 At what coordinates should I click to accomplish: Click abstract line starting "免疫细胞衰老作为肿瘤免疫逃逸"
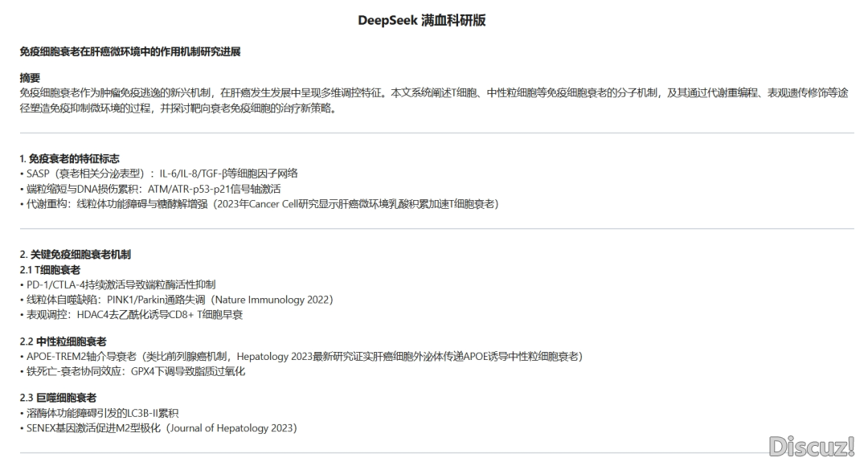434,93
